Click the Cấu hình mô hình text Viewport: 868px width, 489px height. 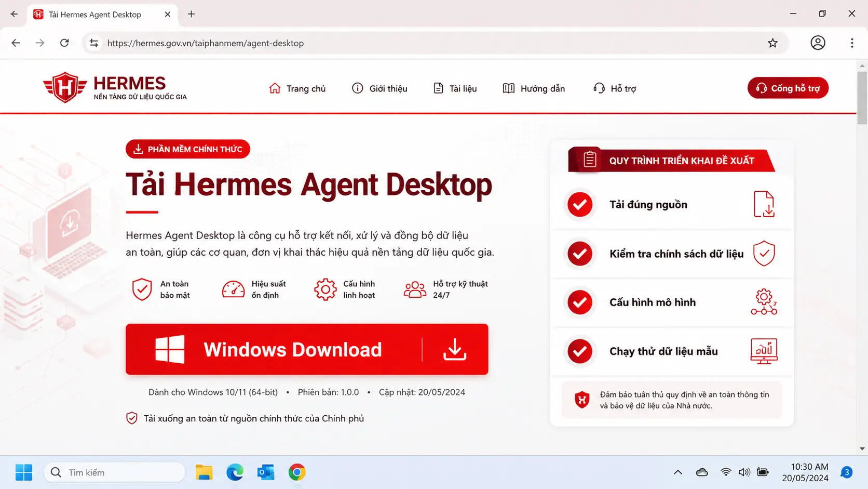point(653,302)
